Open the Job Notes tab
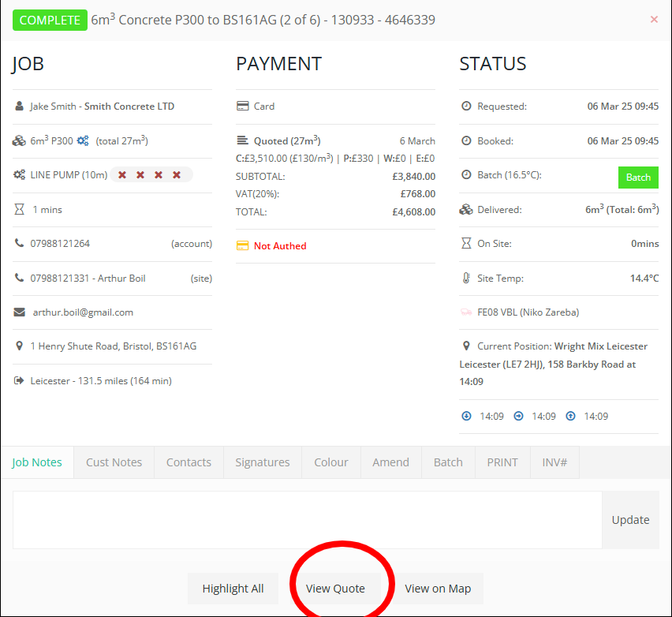 pos(37,462)
